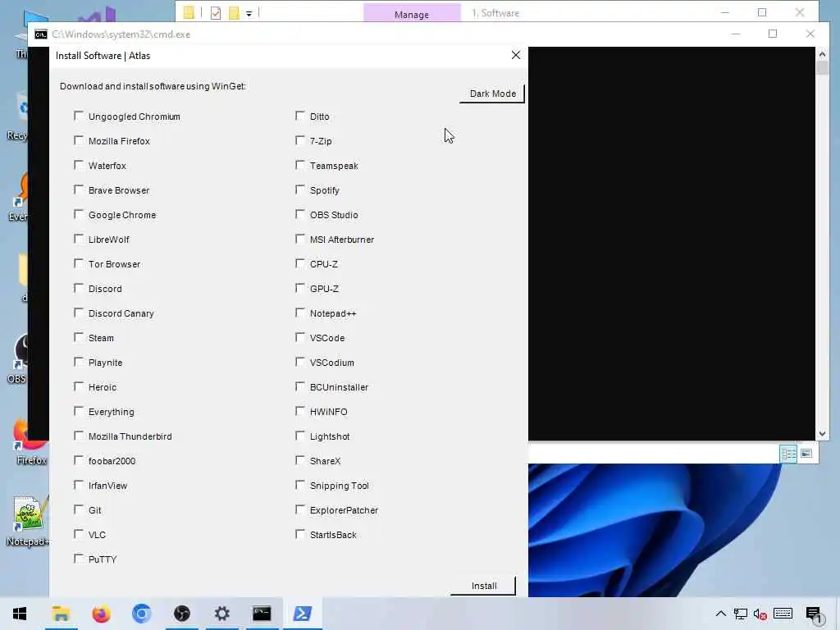Tick the Tor Browser checkbox
The height and width of the screenshot is (630, 840).
point(79,263)
